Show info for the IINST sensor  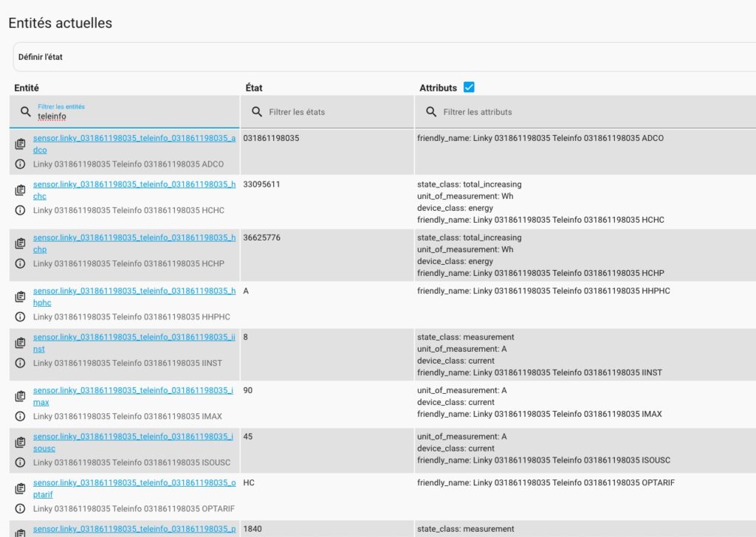20,363
